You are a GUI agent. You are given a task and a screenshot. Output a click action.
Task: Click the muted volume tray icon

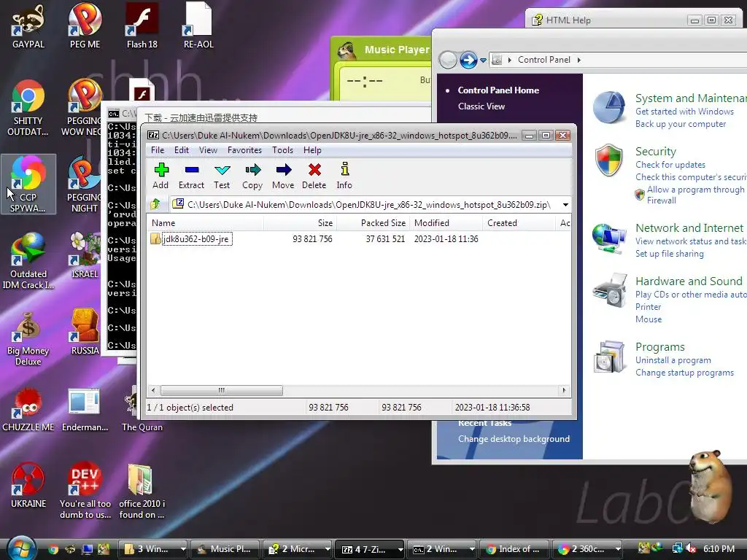pyautogui.click(x=691, y=548)
